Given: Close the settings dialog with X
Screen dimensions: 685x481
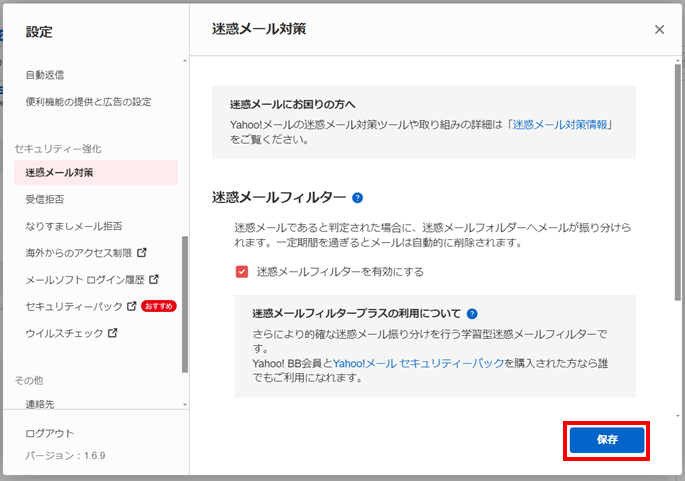Looking at the screenshot, I should click(x=659, y=30).
